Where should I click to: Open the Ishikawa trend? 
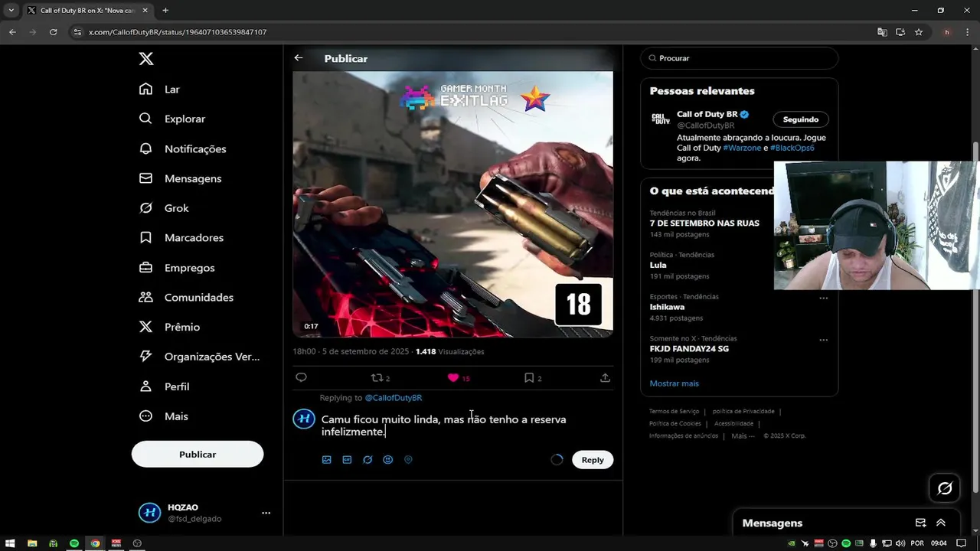click(667, 307)
